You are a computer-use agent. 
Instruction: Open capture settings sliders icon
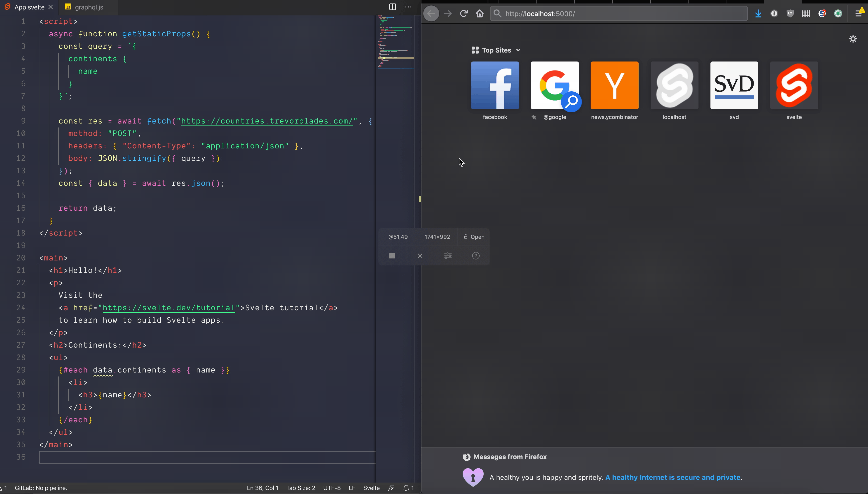click(x=448, y=256)
